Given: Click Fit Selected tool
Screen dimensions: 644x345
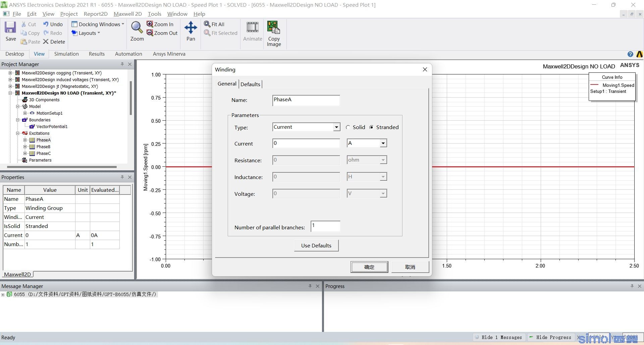Looking at the screenshot, I should tap(220, 33).
